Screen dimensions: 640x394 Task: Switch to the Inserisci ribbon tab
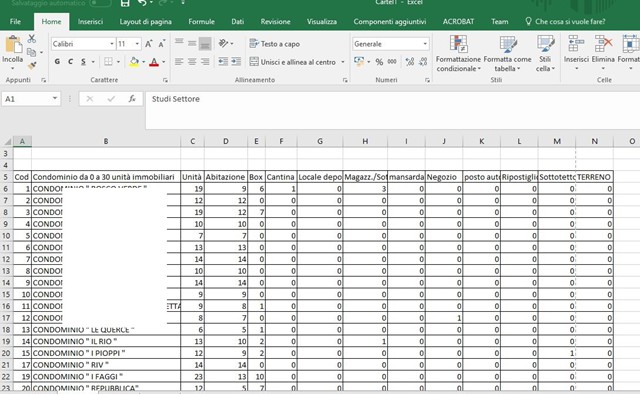coord(90,22)
